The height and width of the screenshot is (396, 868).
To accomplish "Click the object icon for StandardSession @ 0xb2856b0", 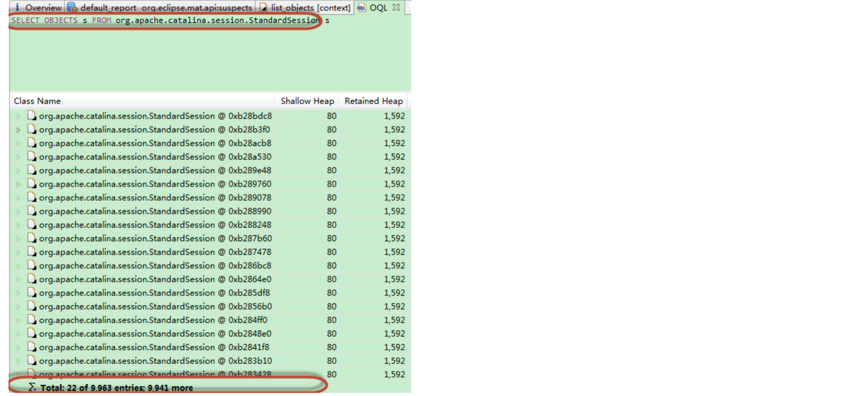I will (32, 306).
